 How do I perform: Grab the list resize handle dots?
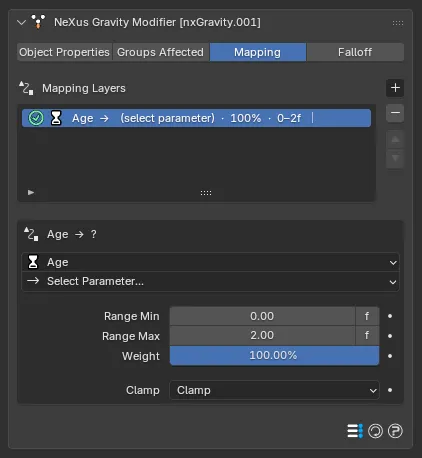(x=206, y=193)
